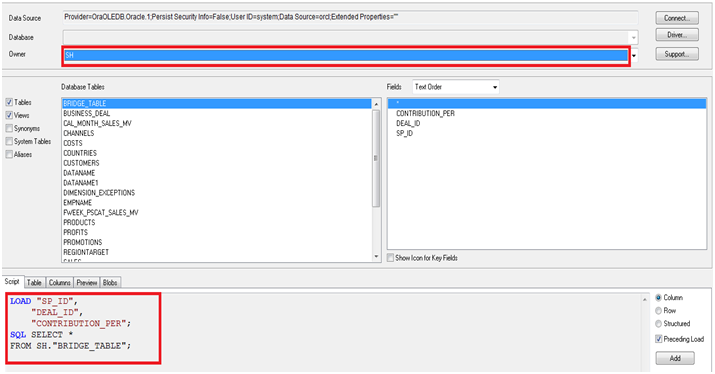Check Show Icon for Key Fields
Screen dimensions: 715x374
pos(390,258)
